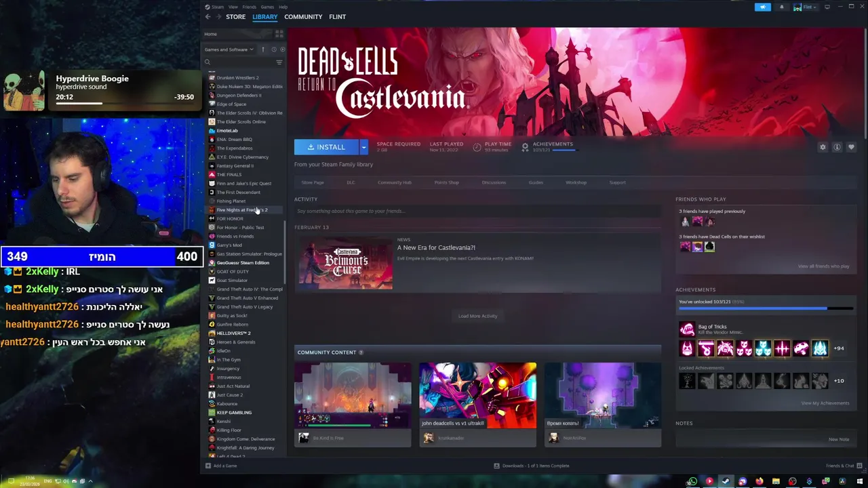The image size is (868, 488).
Task: Open the Games menu
Action: tap(267, 7)
